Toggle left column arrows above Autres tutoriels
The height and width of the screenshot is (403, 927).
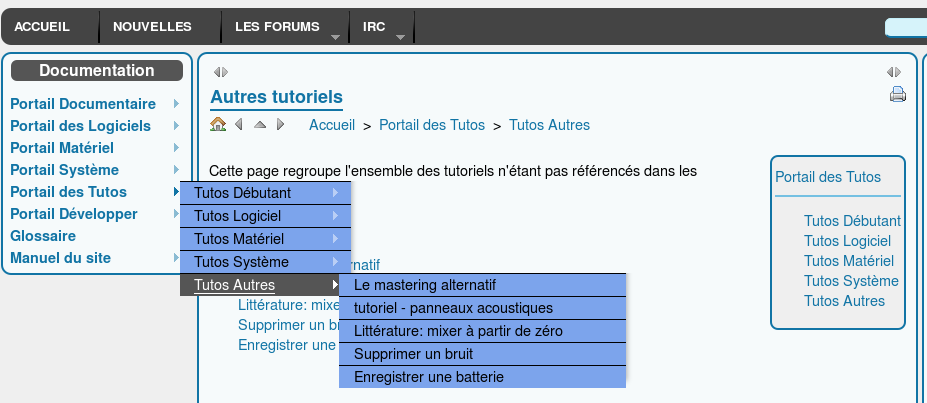coord(220,72)
